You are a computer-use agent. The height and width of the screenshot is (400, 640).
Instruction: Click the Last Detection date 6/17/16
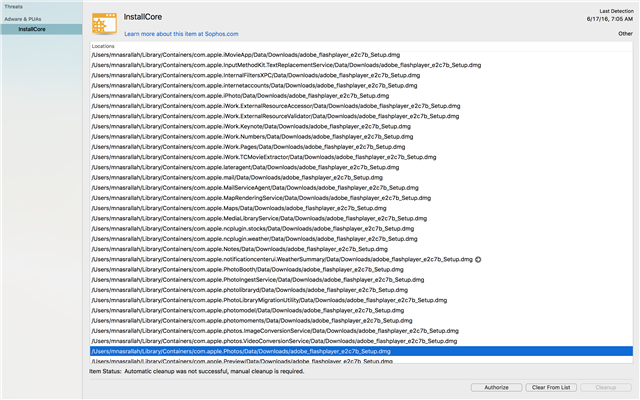610,19
